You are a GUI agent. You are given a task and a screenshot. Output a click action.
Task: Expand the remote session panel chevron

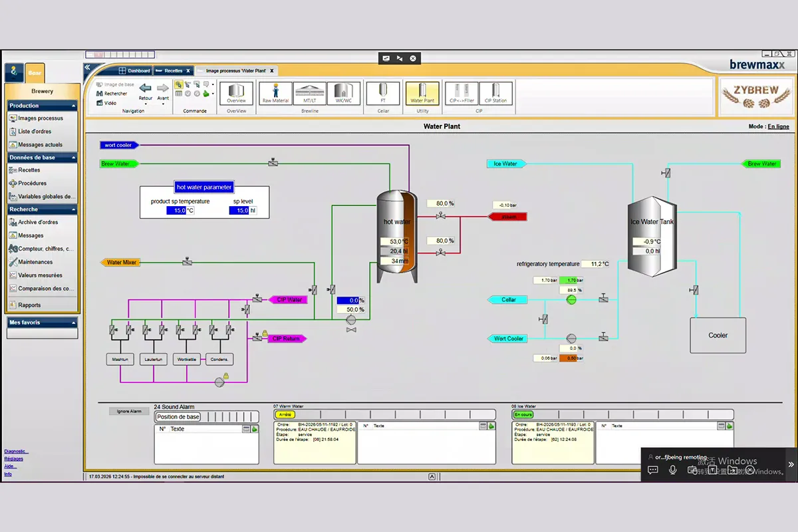pyautogui.click(x=791, y=464)
